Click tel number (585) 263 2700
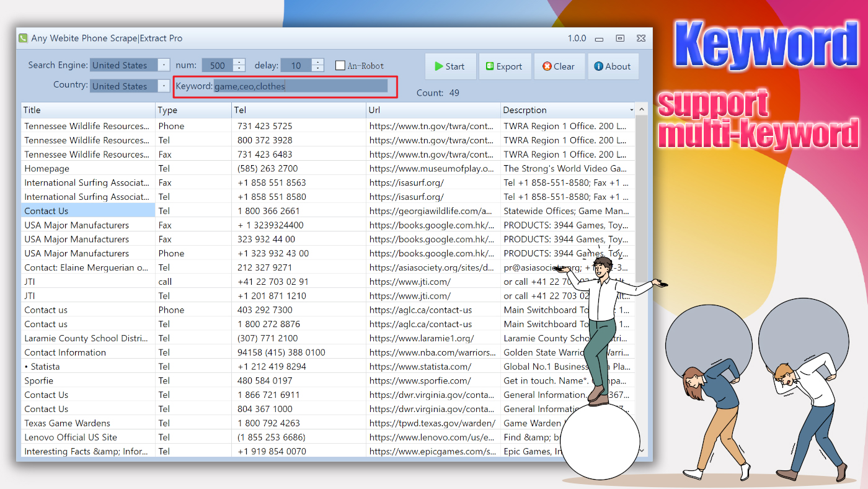Screen dimensions: 868x489 (267, 168)
